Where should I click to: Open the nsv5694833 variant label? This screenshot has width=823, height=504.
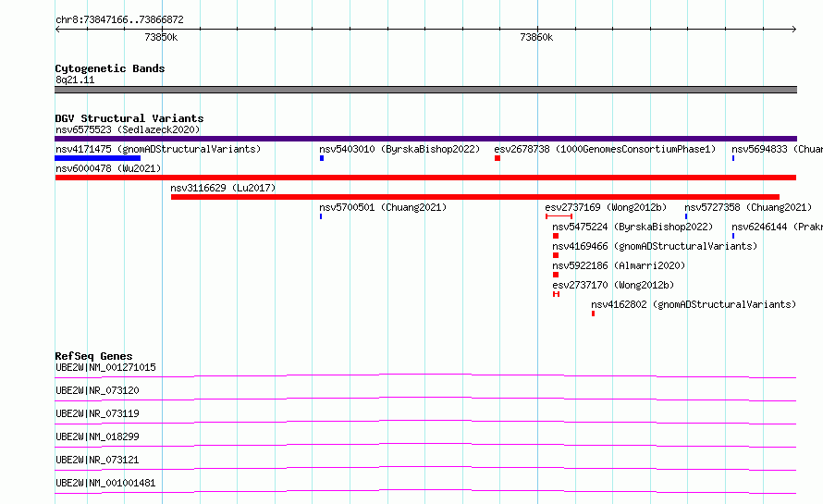point(778,149)
